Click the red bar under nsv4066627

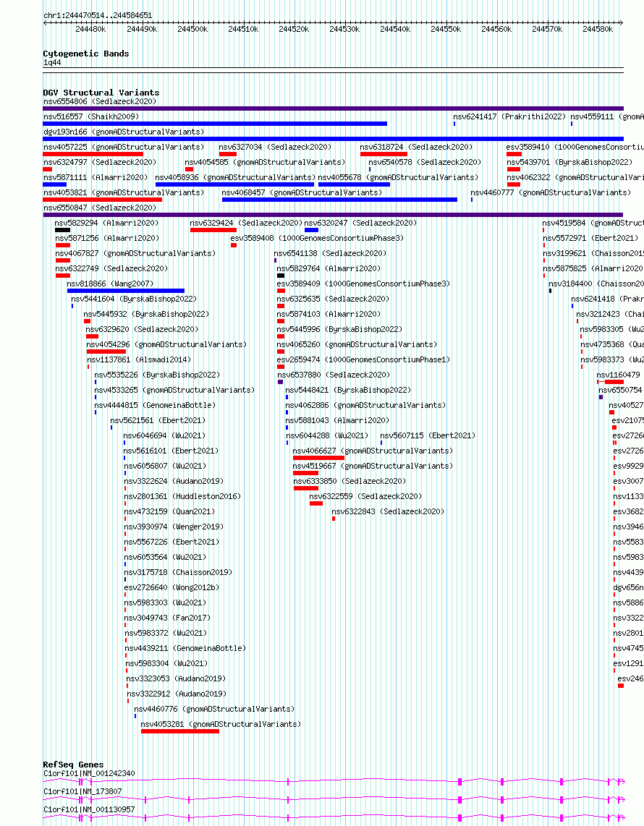318,458
